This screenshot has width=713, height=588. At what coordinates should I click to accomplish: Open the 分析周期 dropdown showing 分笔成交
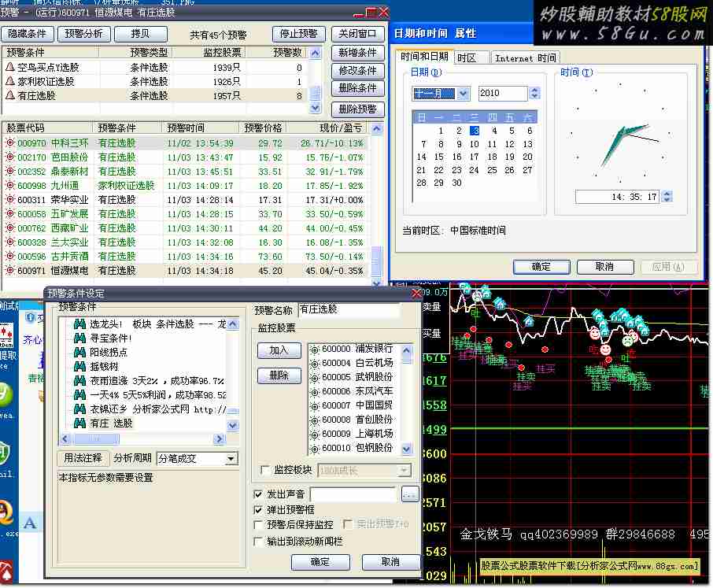(231, 459)
